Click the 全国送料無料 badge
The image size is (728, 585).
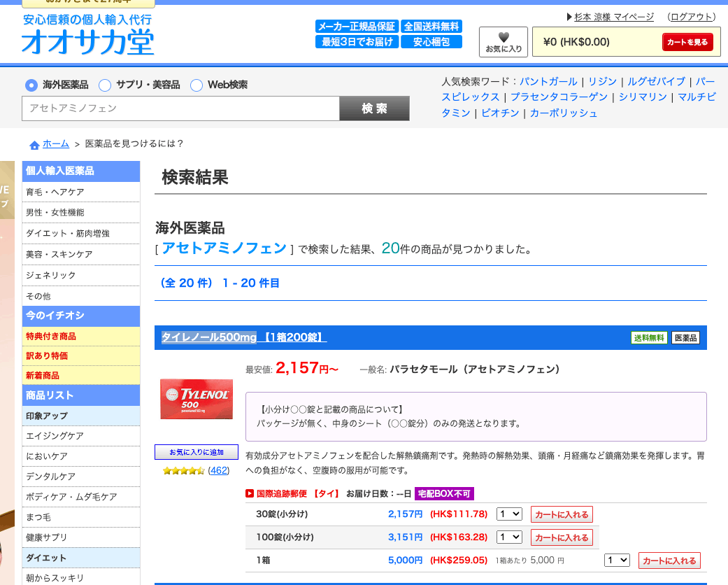coord(431,27)
